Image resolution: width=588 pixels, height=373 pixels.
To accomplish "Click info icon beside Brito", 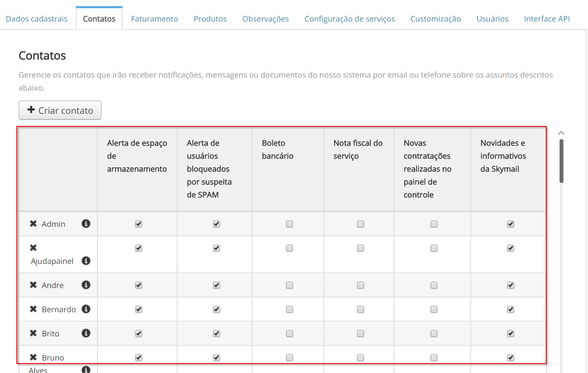I will (x=86, y=333).
